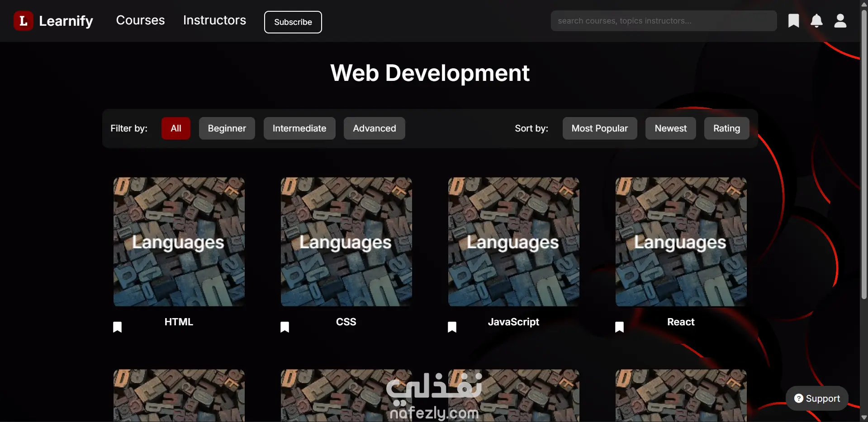Viewport: 868px width, 422px height.
Task: Click the 'Sort by:' label
Action: coord(531,128)
